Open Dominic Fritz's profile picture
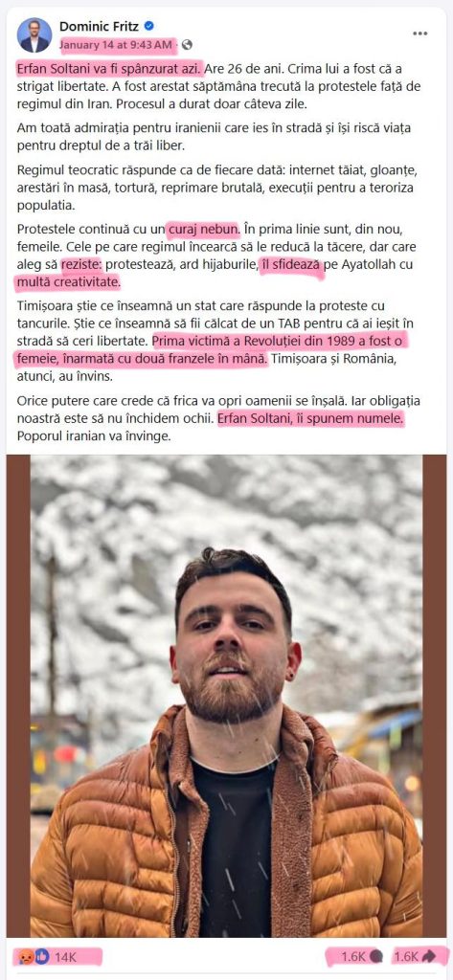The height and width of the screenshot is (980, 453). 34,35
